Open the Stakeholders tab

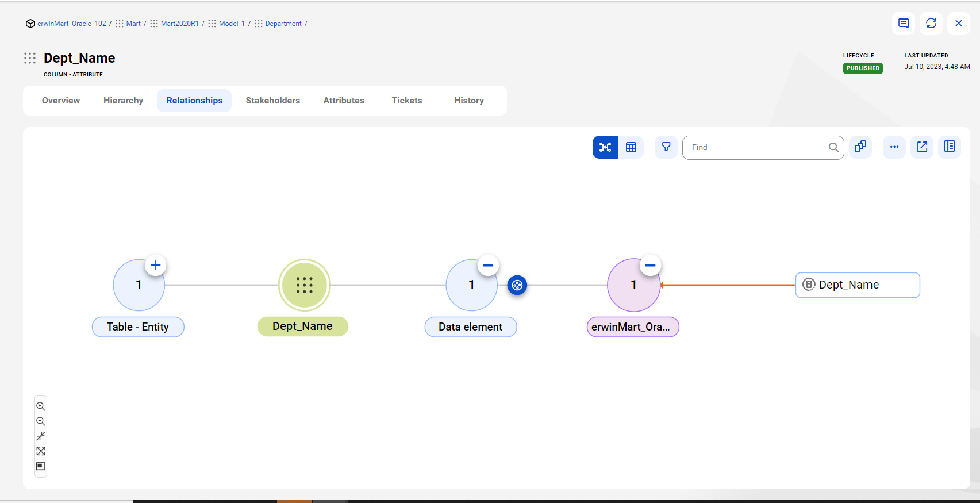coord(273,101)
